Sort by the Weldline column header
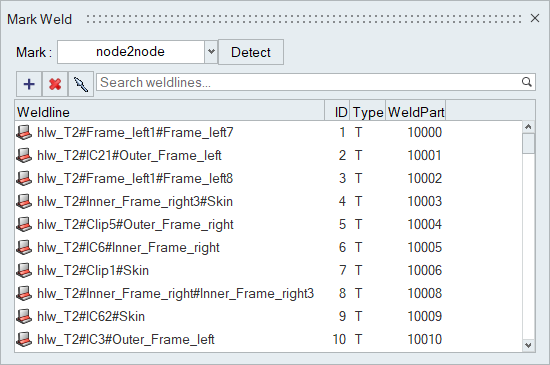The image size is (550, 365). (x=170, y=112)
